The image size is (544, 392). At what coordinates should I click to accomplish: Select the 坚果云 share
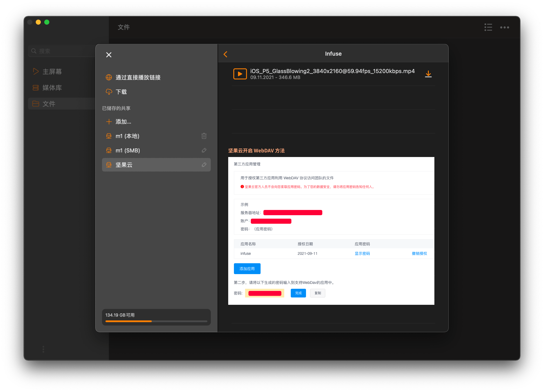click(156, 165)
